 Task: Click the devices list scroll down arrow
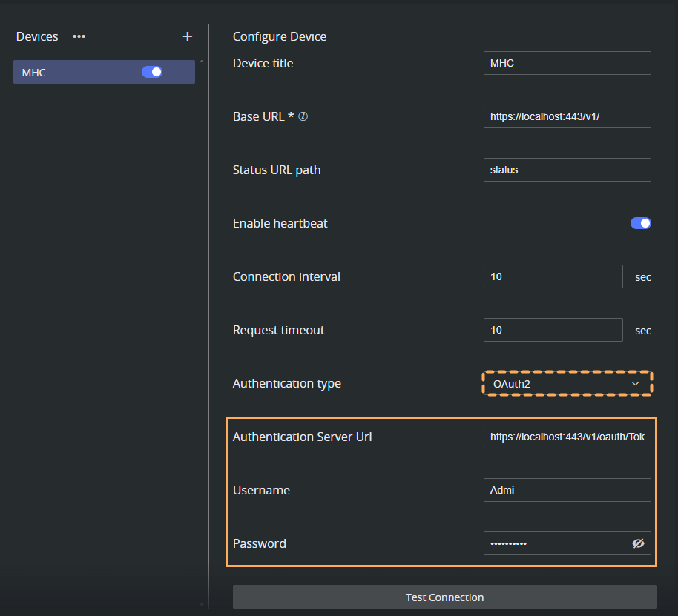[x=202, y=605]
